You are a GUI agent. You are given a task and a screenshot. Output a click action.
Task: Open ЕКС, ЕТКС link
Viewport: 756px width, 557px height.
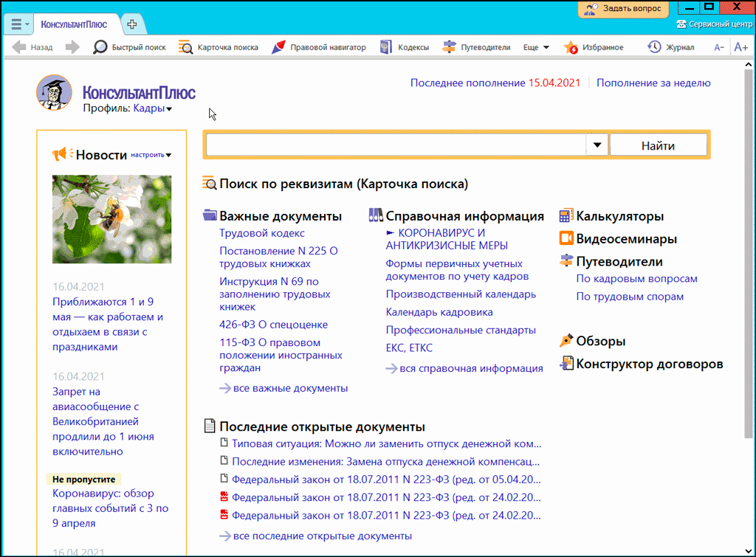pos(409,348)
